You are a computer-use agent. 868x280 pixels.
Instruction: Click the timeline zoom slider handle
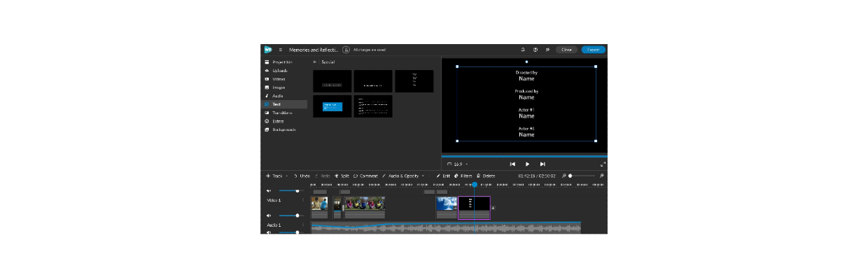pyautogui.click(x=570, y=176)
